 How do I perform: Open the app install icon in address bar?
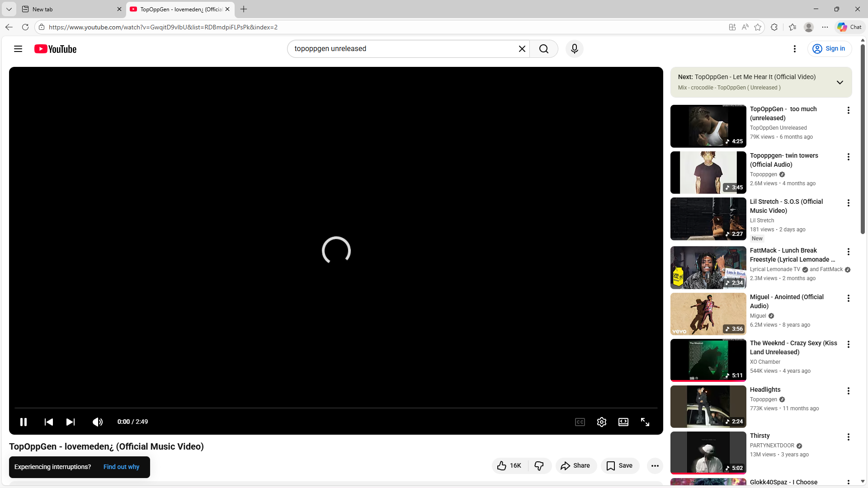[x=732, y=27]
